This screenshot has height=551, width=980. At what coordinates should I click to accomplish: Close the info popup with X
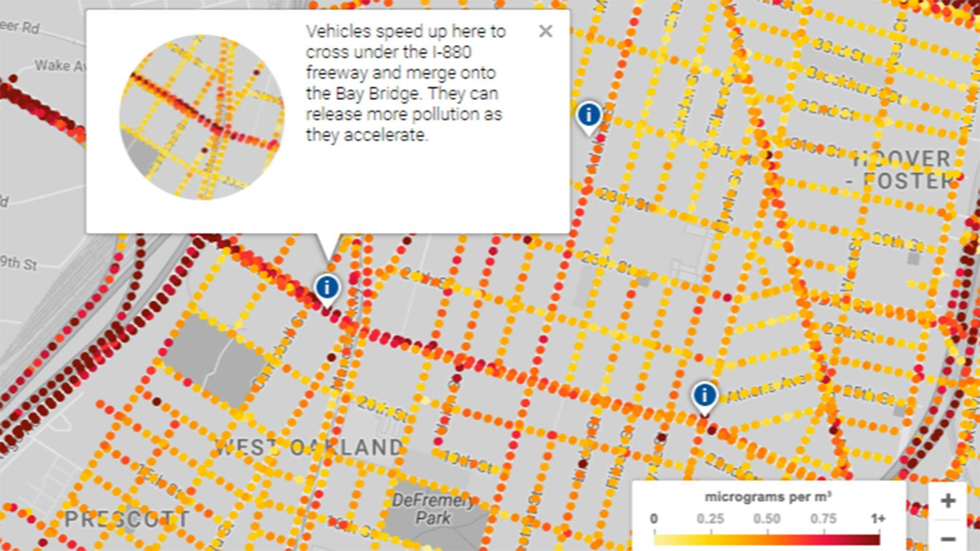545,31
